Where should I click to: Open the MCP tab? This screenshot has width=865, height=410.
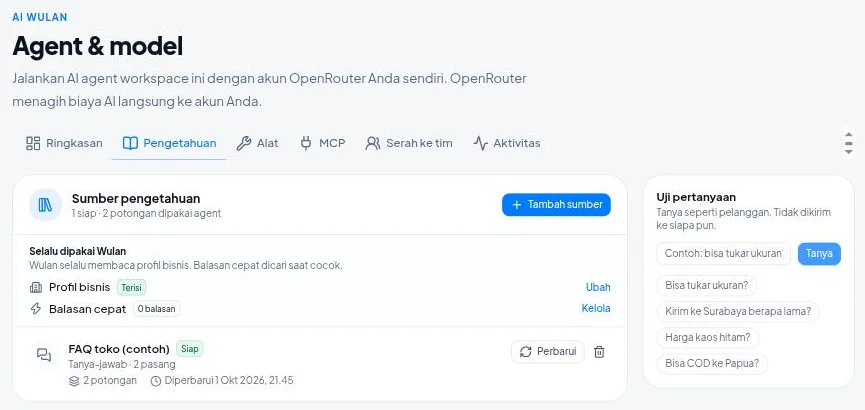(x=322, y=143)
